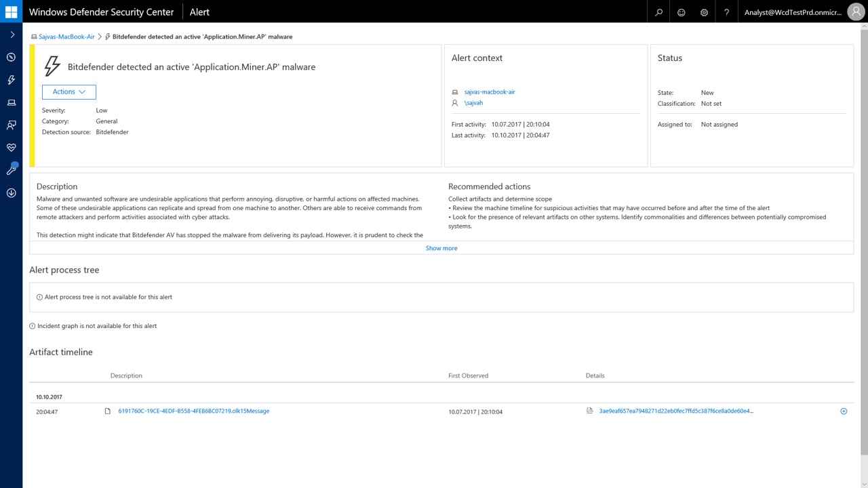Image resolution: width=868 pixels, height=488 pixels.
Task: Click the 'Low' severity value
Action: pyautogui.click(x=102, y=110)
